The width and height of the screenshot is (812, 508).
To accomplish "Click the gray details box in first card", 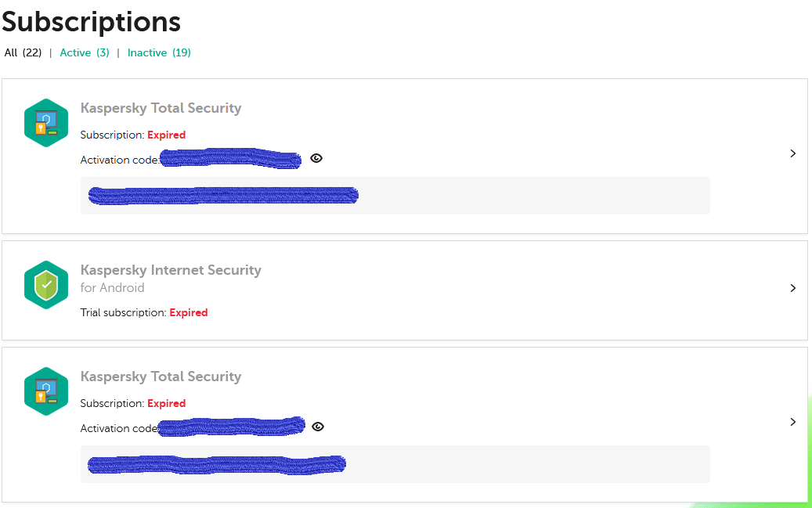I will point(532,196).
